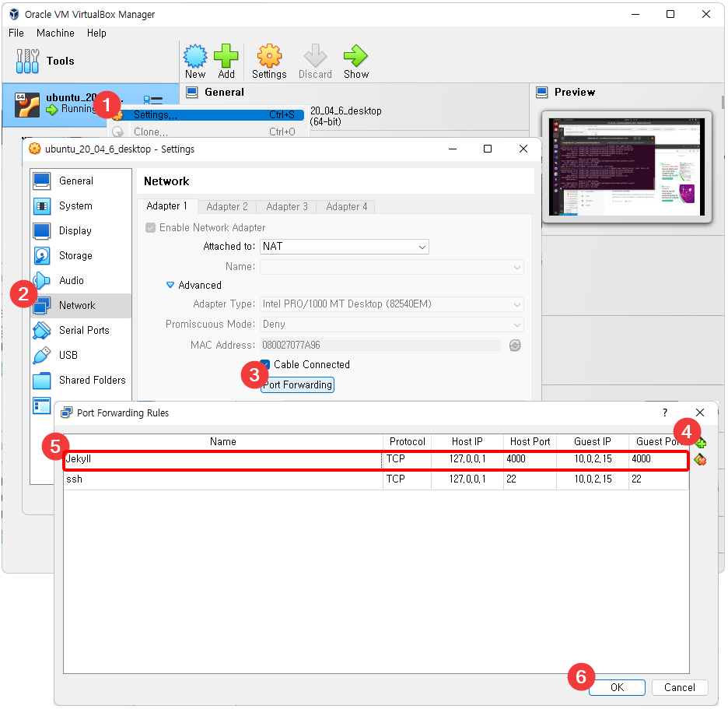Screen dimensions: 728x709
Task: Open the network Name dropdown
Action: [392, 267]
